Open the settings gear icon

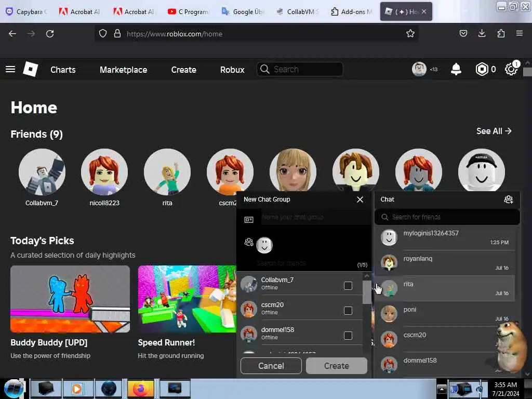[x=511, y=69]
